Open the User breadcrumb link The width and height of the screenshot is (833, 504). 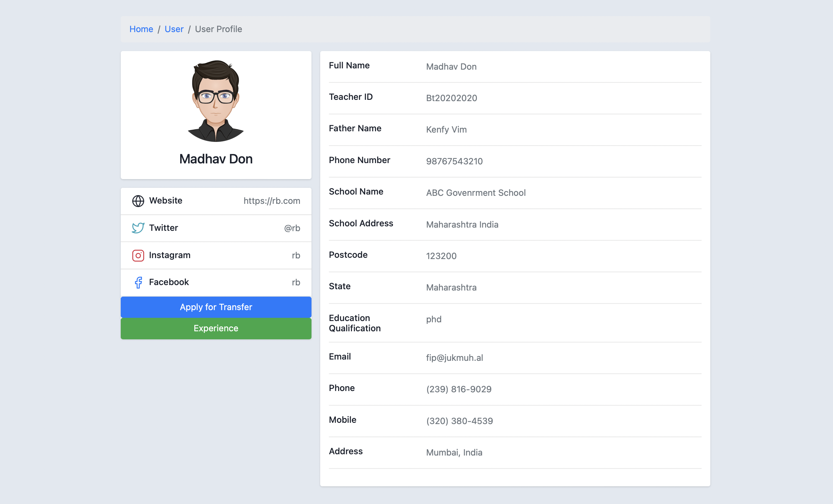[x=174, y=29]
